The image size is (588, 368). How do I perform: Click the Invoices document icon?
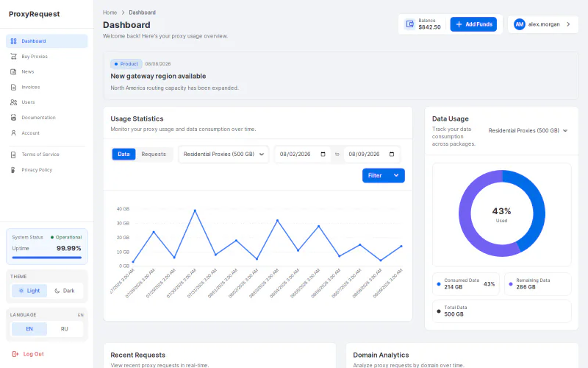coord(13,87)
